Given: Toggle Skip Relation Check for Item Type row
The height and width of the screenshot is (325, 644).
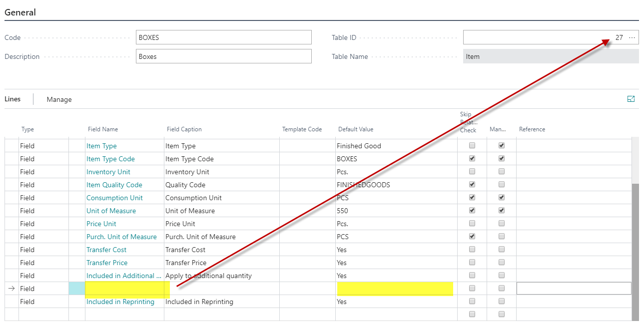Looking at the screenshot, I should click(472, 146).
